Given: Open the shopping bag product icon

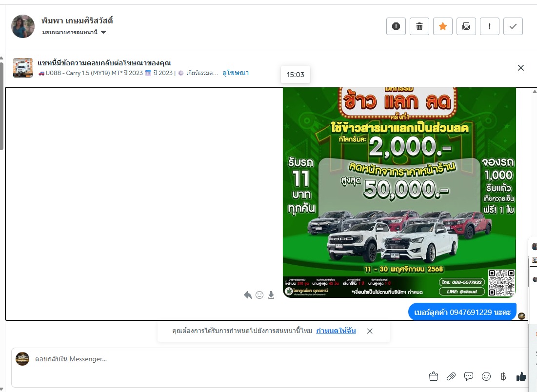Looking at the screenshot, I should point(434,376).
